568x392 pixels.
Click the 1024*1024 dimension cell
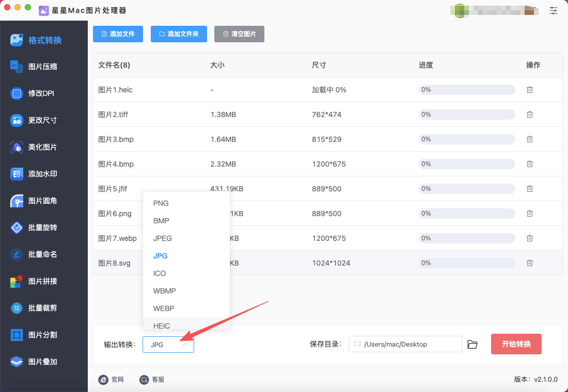coord(331,263)
